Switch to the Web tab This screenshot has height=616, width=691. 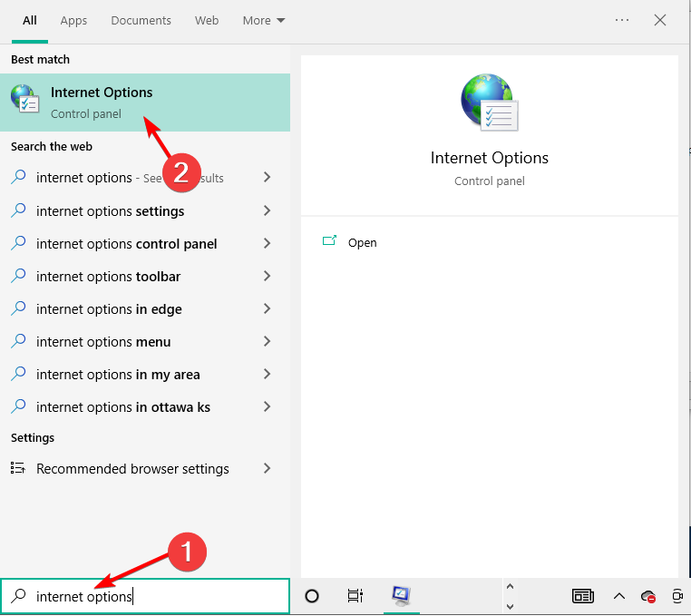click(x=207, y=21)
